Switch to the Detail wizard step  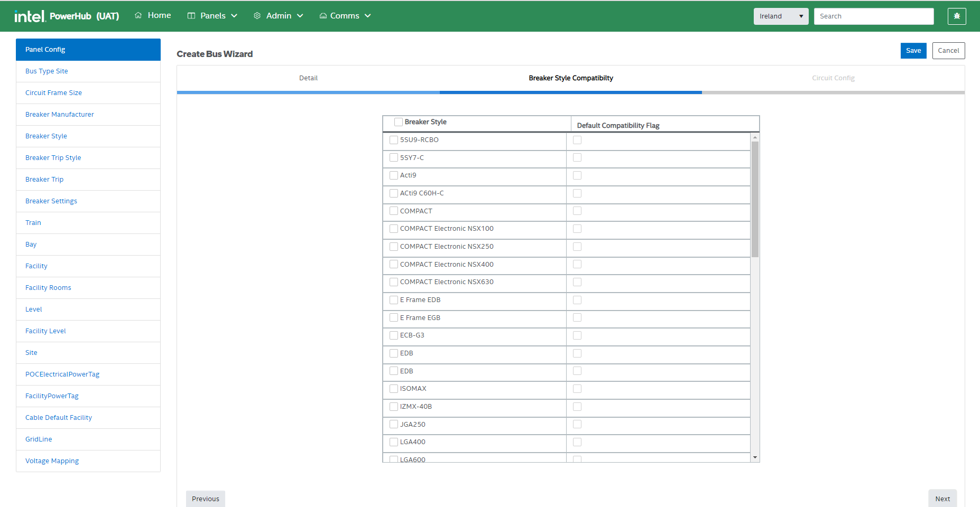click(x=308, y=78)
